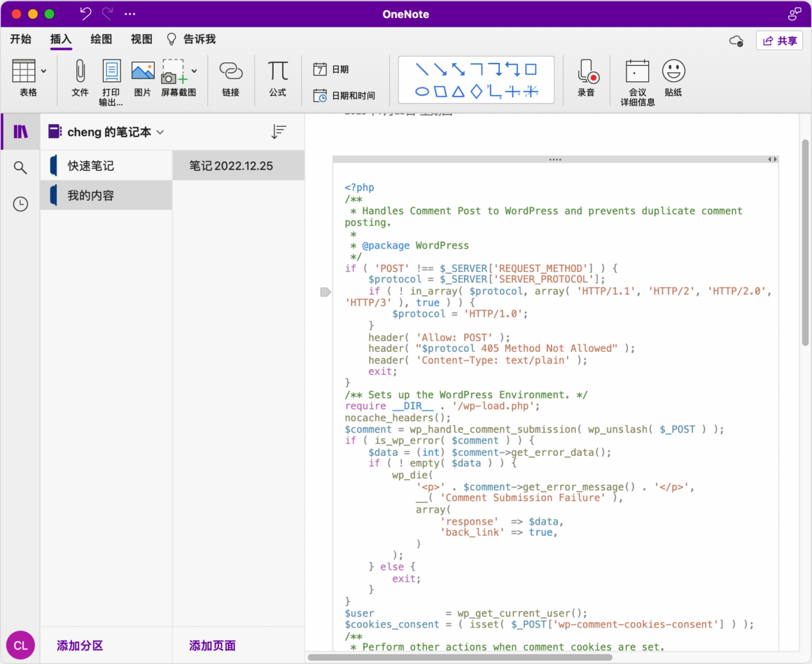Select the straight line shape
The height and width of the screenshot is (664, 812).
[x=422, y=69]
